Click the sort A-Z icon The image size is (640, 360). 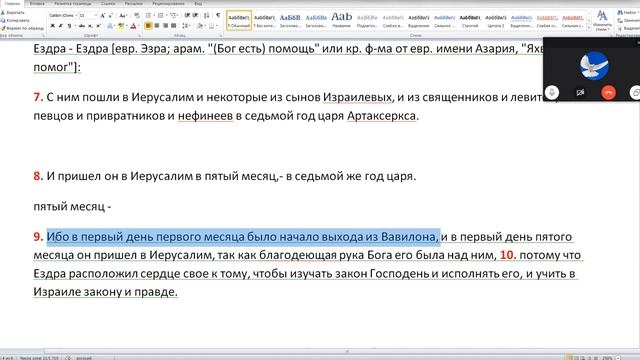click(207, 15)
